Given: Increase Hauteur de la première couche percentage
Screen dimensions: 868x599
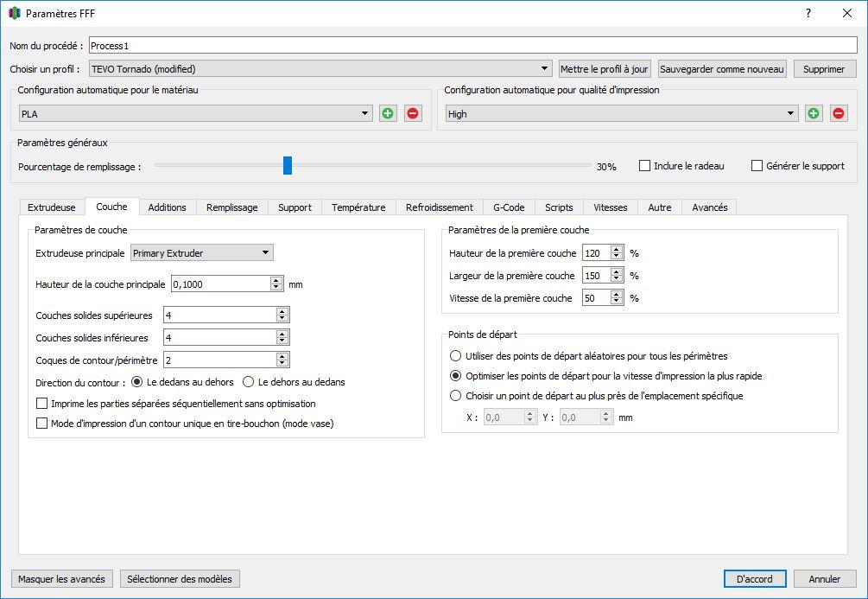Looking at the screenshot, I should coord(616,250).
